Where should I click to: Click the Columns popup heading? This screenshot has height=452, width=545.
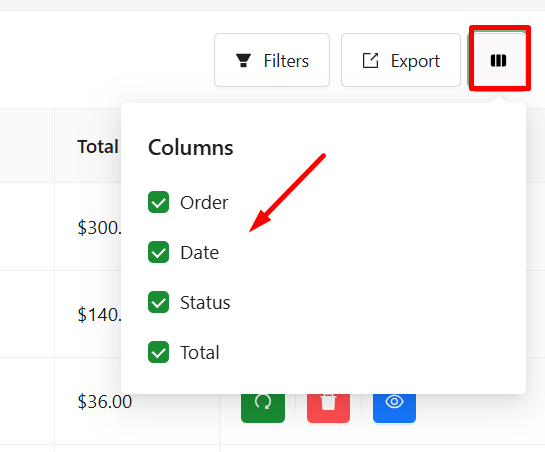click(190, 147)
